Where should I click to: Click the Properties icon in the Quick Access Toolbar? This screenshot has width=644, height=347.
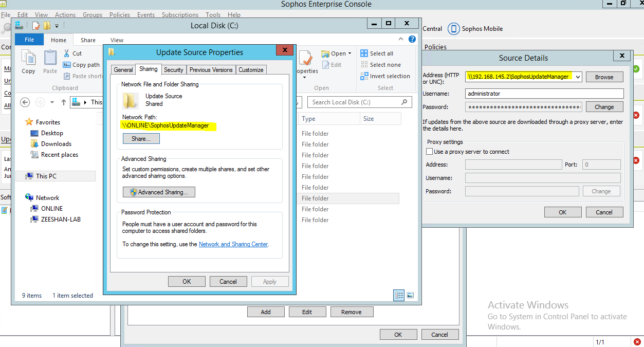pos(36,25)
